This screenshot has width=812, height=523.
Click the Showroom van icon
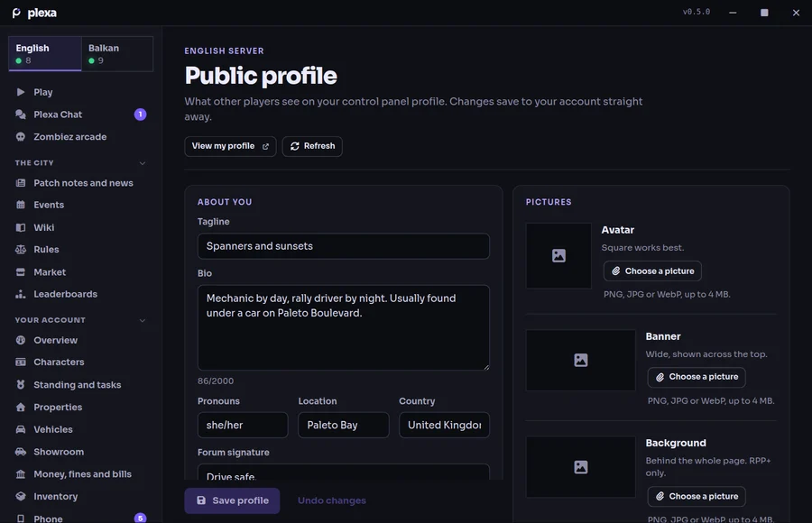[21, 452]
